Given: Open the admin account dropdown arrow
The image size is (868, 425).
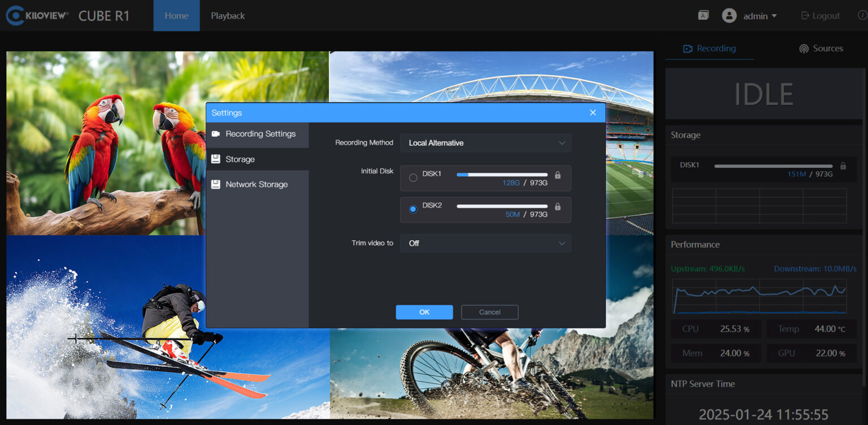Looking at the screenshot, I should [x=774, y=16].
